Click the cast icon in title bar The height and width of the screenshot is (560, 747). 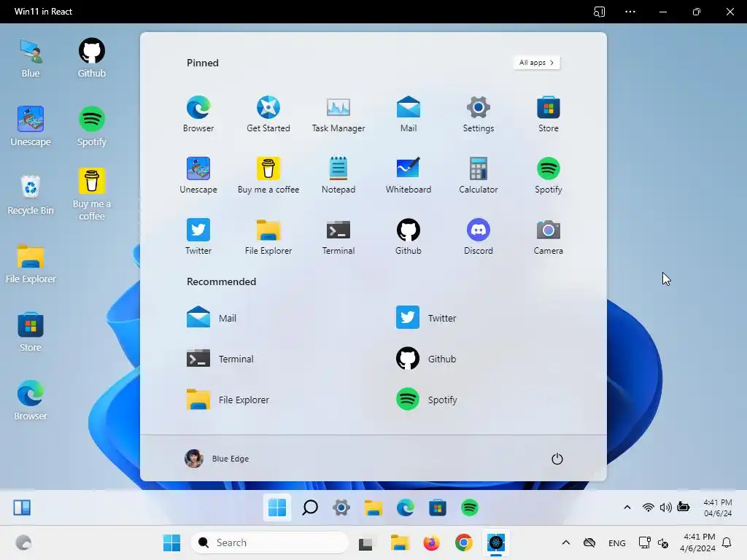pos(600,12)
